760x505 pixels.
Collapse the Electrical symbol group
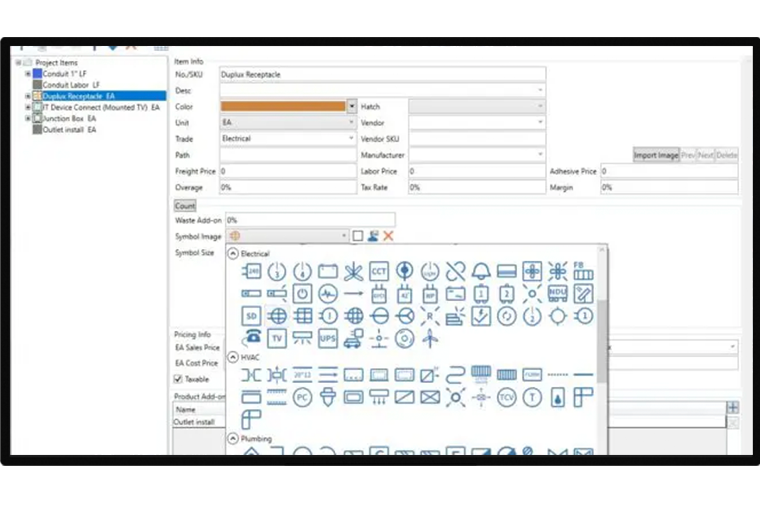click(233, 254)
